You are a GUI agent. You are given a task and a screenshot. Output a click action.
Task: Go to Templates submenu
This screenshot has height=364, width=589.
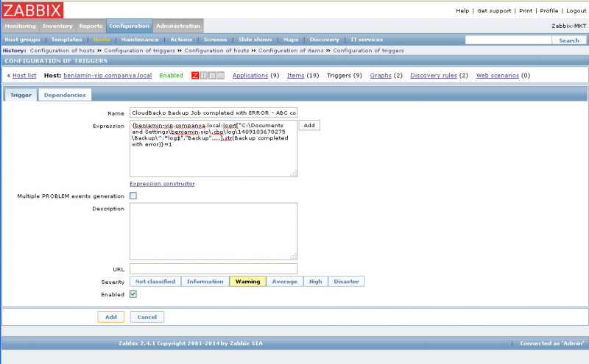tap(66, 39)
